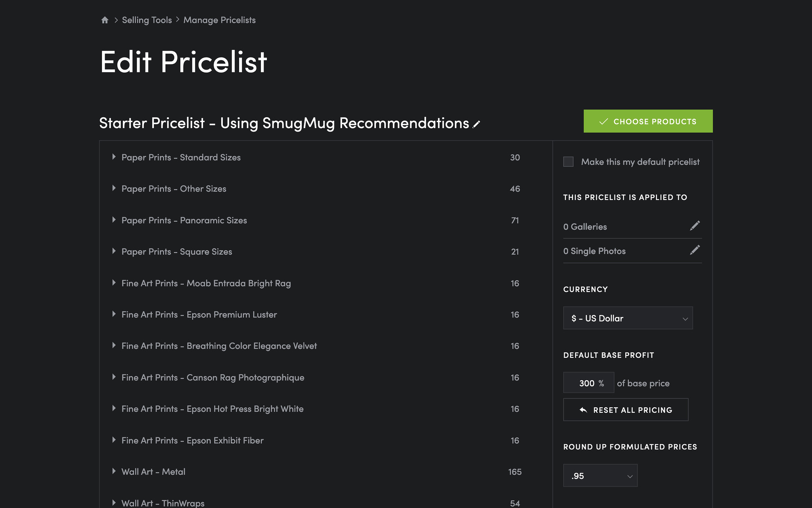The width and height of the screenshot is (812, 508).
Task: Go to Selling Tools breadcrumb
Action: pos(147,20)
